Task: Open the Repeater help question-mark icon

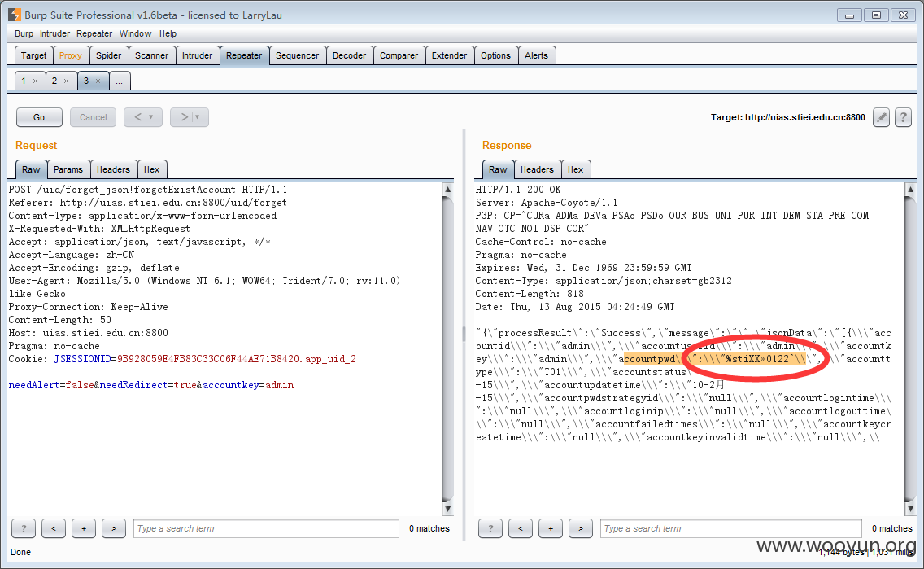Action: [x=903, y=117]
